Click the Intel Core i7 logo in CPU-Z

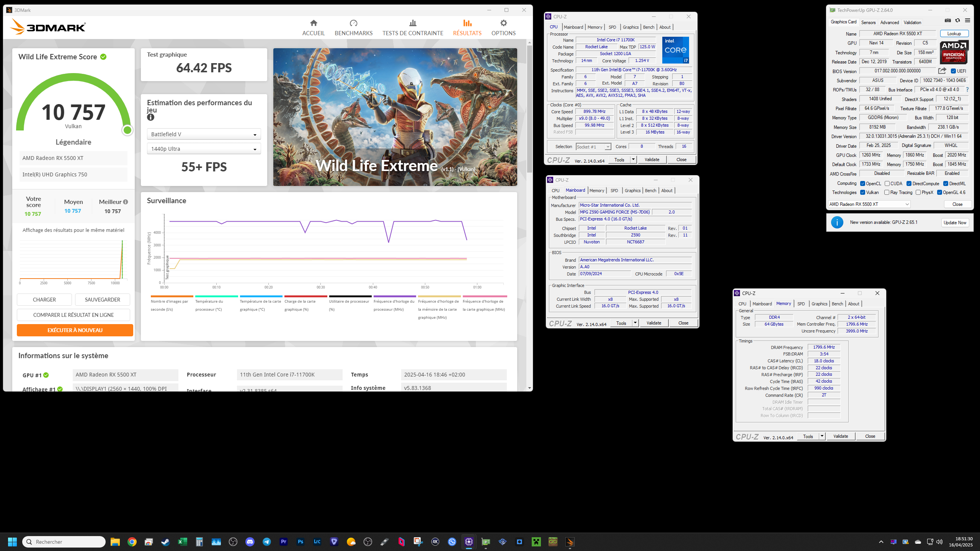point(675,50)
